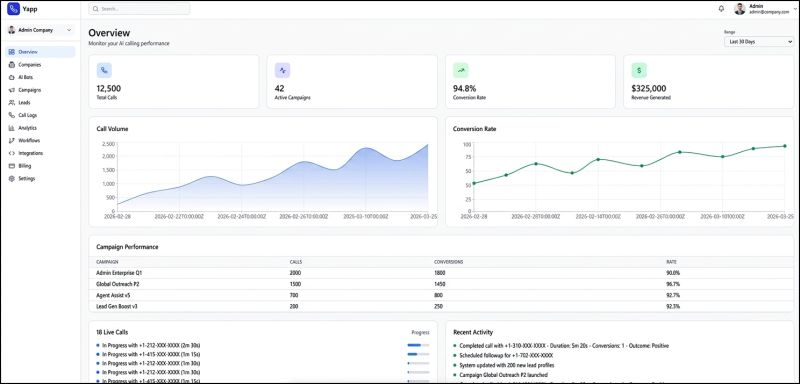800x384 pixels.
Task: Click the 96.7% rate cell
Action: pos(673,284)
